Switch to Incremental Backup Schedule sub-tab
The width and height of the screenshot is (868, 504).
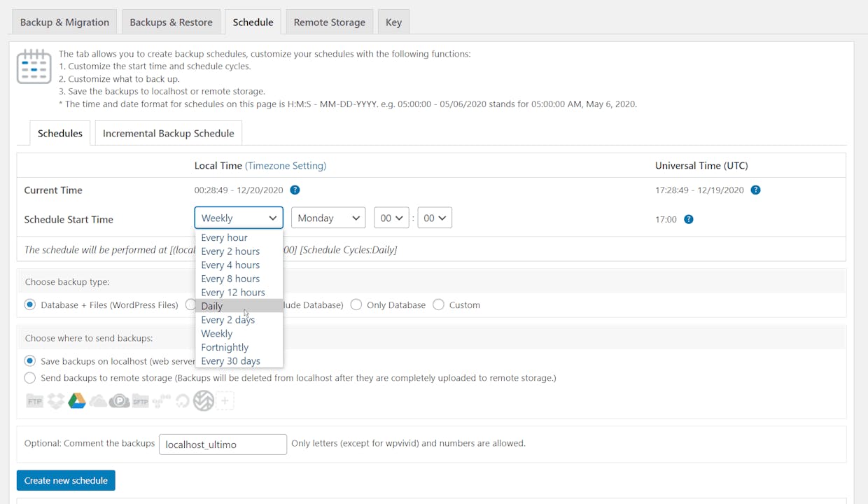click(169, 133)
